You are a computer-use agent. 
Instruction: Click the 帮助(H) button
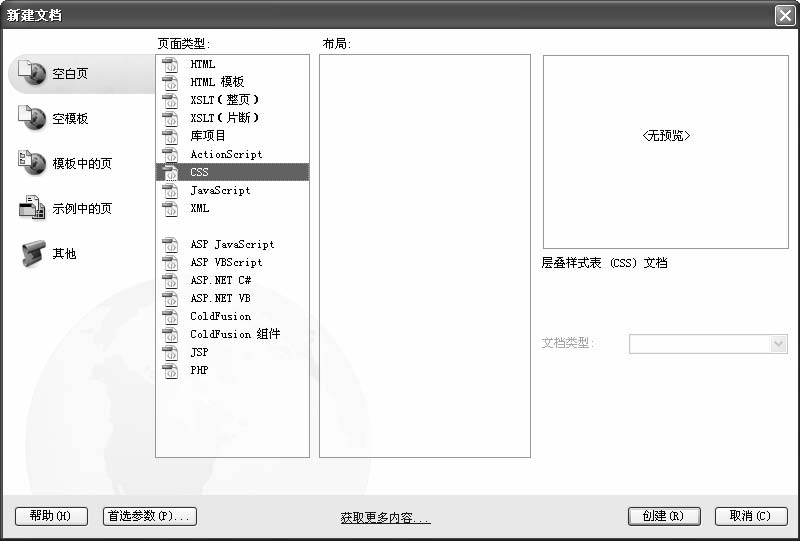(x=52, y=516)
